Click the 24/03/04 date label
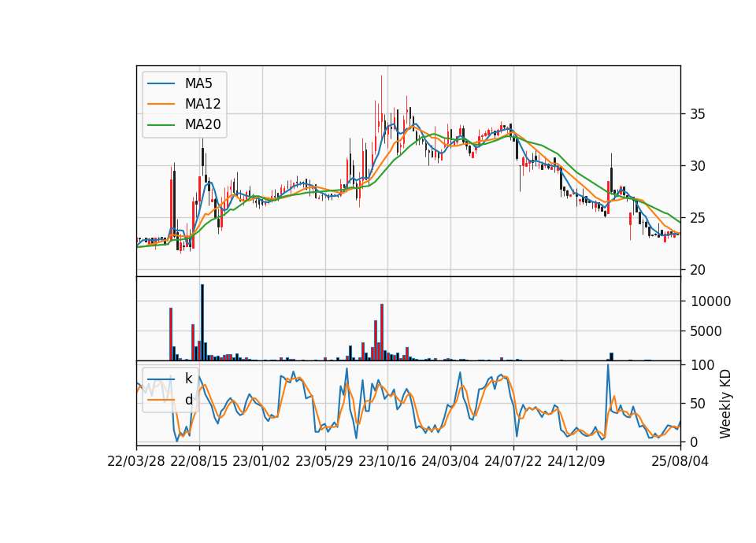The height and width of the screenshot is (543, 756). click(450, 461)
